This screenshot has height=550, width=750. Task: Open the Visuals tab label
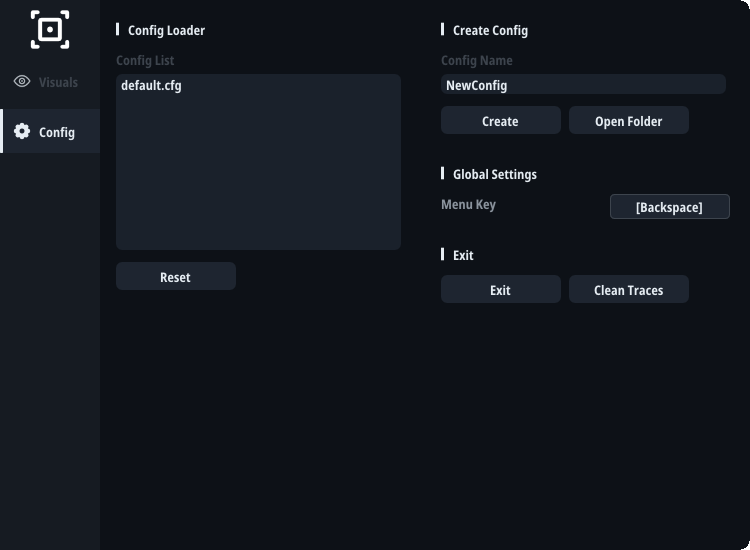click(x=58, y=82)
